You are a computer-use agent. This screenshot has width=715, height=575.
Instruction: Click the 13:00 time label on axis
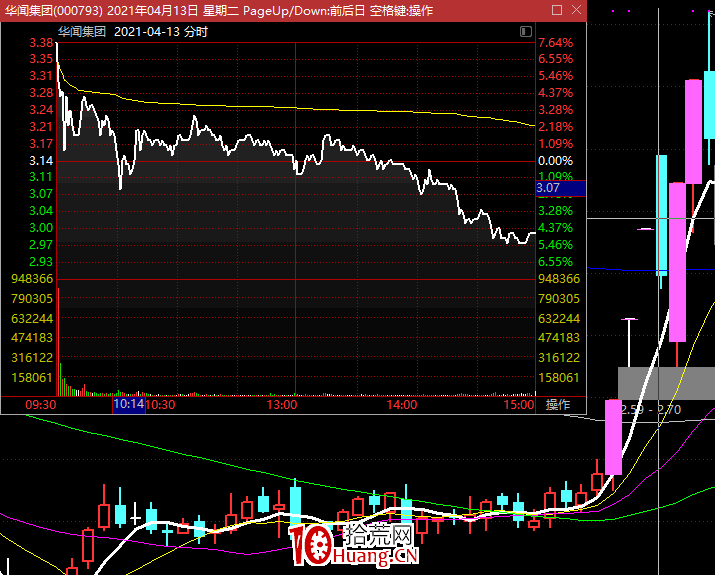282,405
